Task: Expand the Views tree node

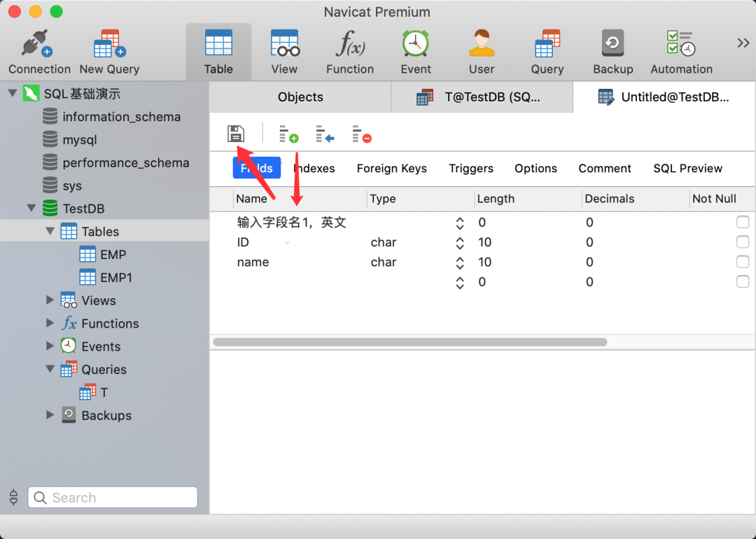Action: (x=50, y=300)
